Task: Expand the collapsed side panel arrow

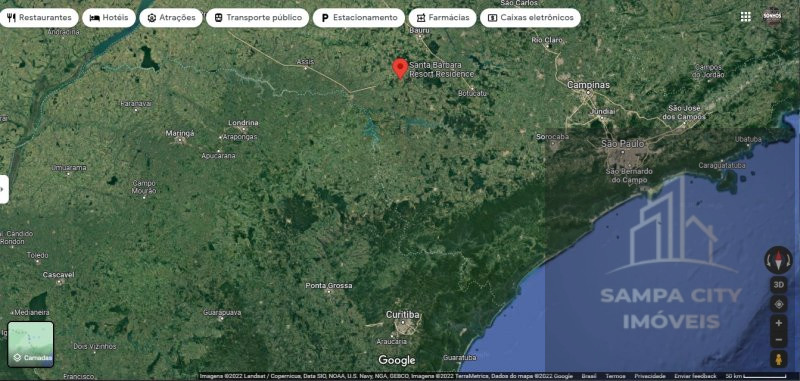Action: [x=4, y=189]
